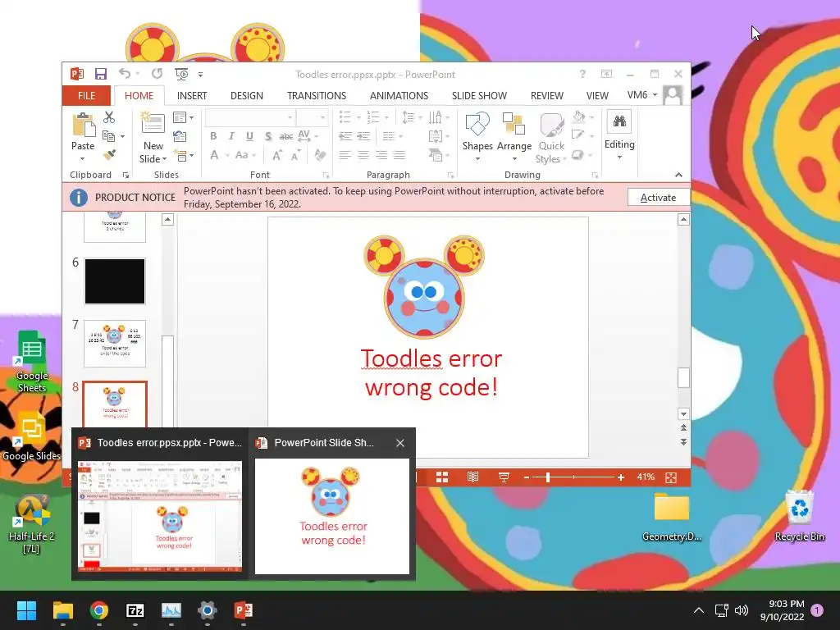Click the Arrange objects icon
840x630 pixels.
click(x=514, y=125)
